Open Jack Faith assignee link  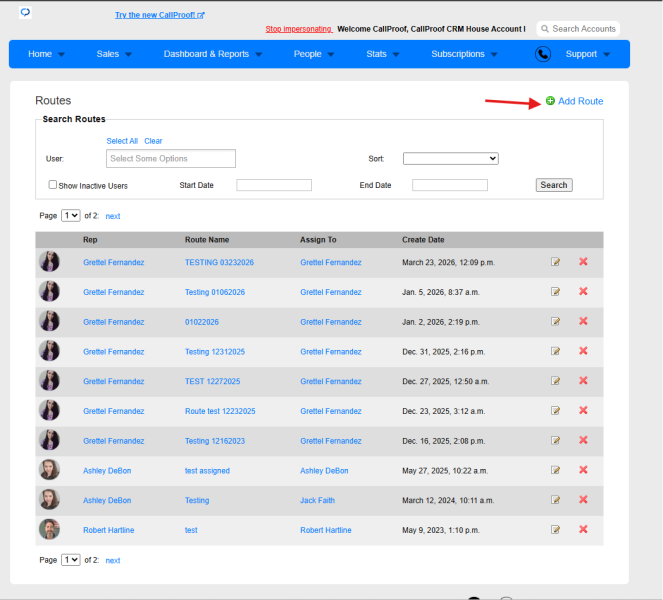pyautogui.click(x=318, y=500)
